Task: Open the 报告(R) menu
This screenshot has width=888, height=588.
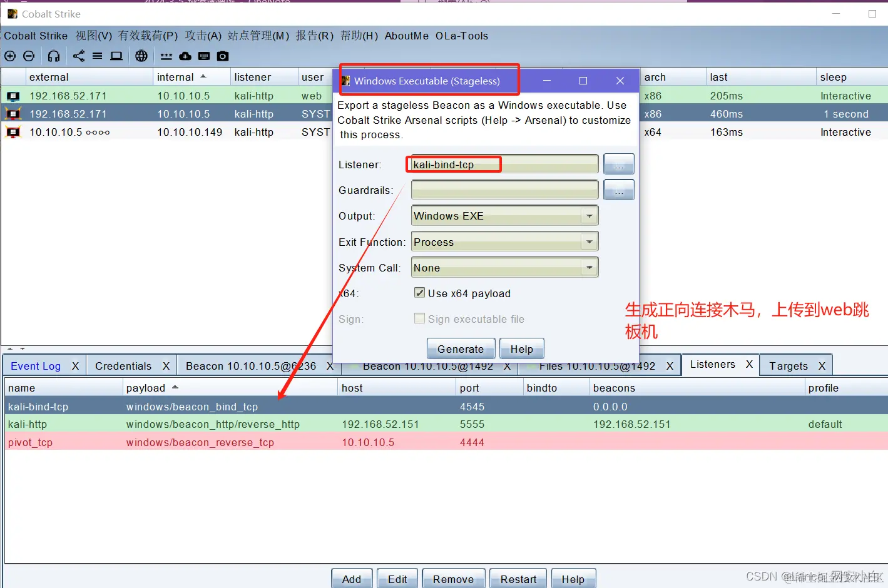Action: click(x=315, y=36)
